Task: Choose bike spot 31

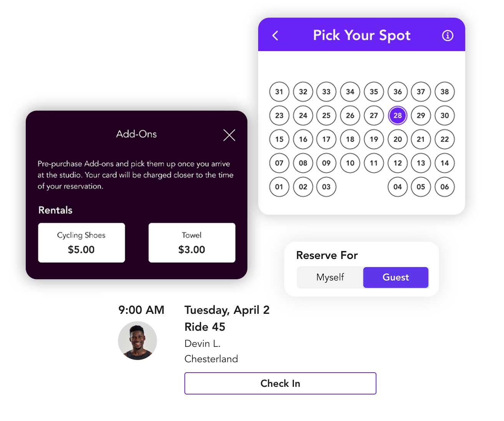Action: (x=279, y=92)
